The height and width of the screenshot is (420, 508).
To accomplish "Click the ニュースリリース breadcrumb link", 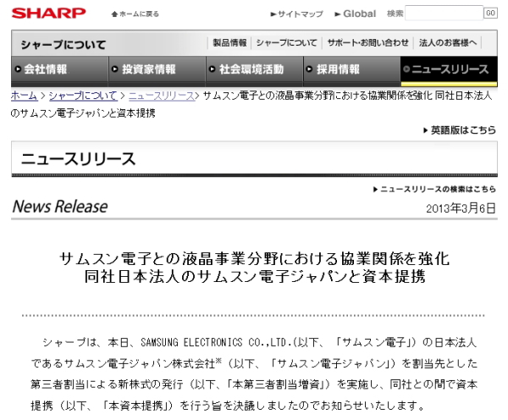I will (162, 96).
